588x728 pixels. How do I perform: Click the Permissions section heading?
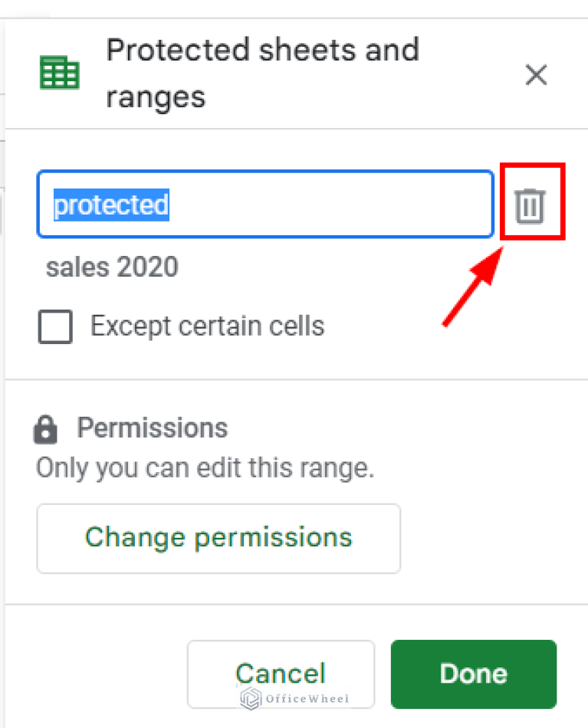pyautogui.click(x=152, y=428)
